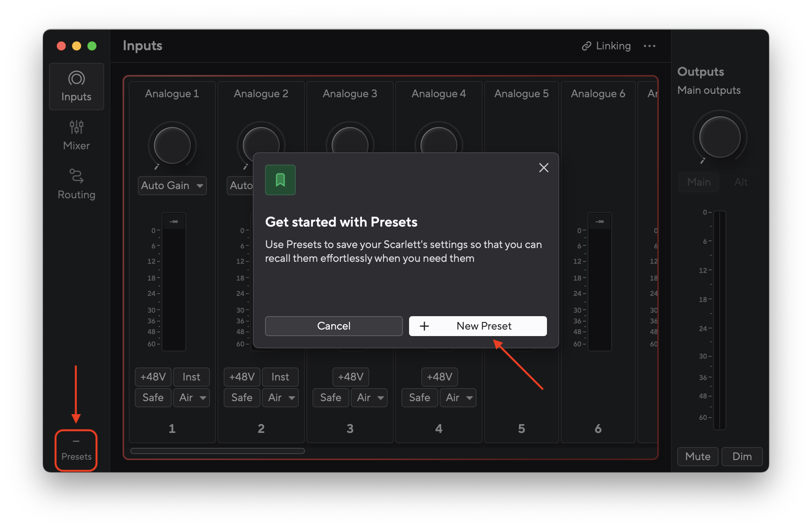The width and height of the screenshot is (812, 529).
Task: Close the Get started with Presets dialog
Action: point(544,168)
